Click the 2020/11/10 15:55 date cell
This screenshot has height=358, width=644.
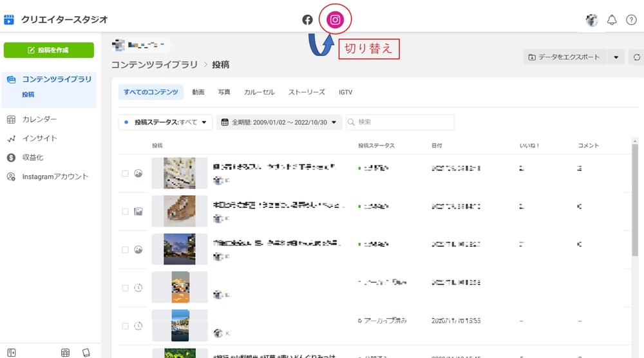pyautogui.click(x=456, y=321)
